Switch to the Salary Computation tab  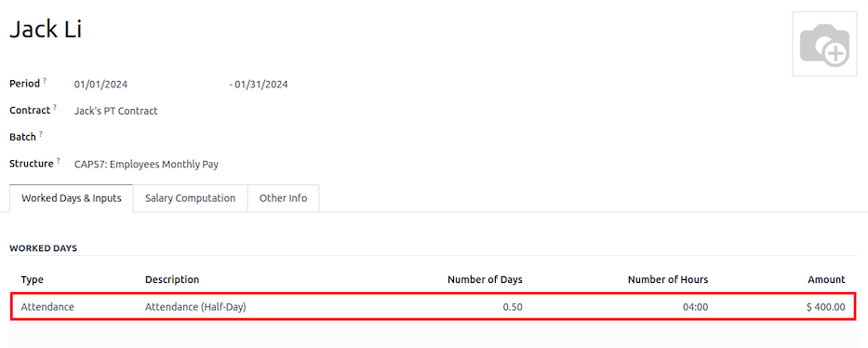(x=190, y=198)
